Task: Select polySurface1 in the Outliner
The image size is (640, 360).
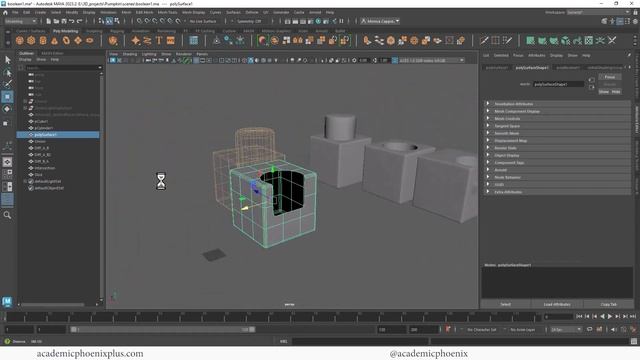Action: (x=58, y=135)
